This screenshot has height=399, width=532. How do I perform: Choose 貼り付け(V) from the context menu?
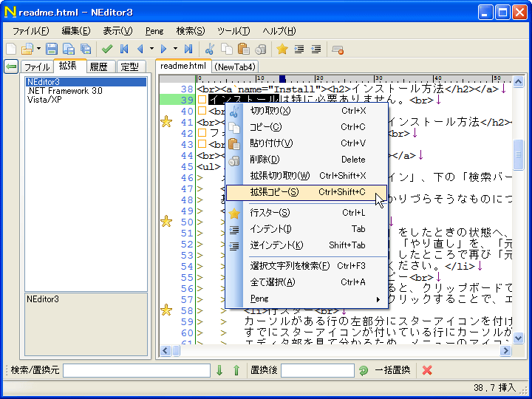click(x=307, y=143)
